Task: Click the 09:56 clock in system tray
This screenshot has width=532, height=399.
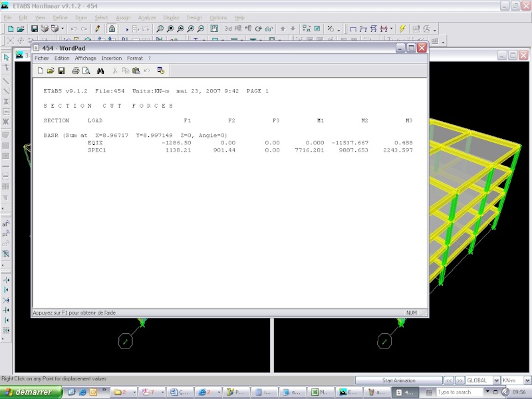Action: click(x=519, y=392)
